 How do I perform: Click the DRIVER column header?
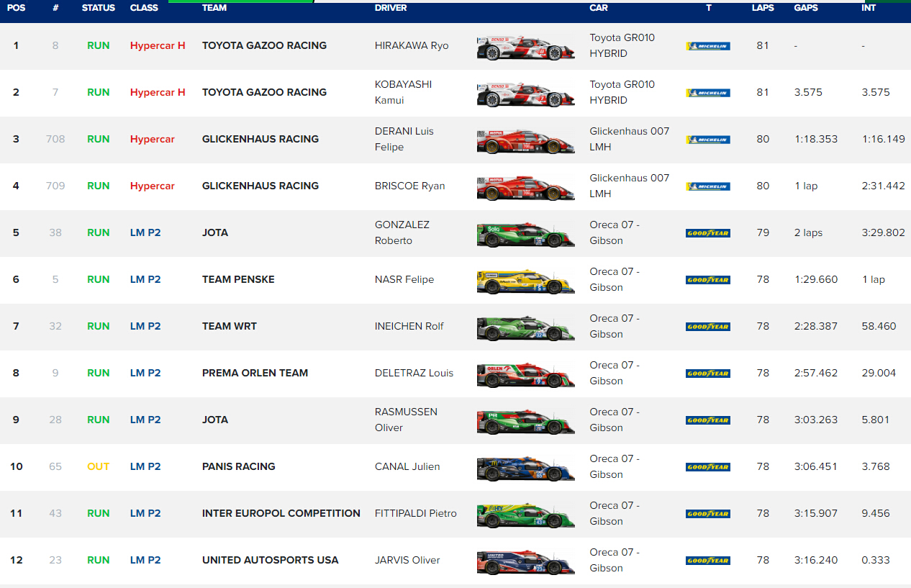(391, 8)
